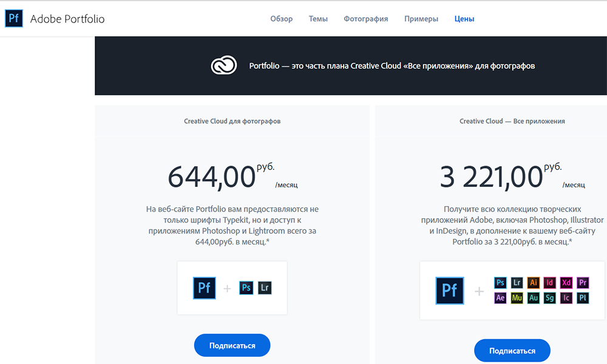Click the Premiere Pro (Pr) icon

(x=583, y=282)
